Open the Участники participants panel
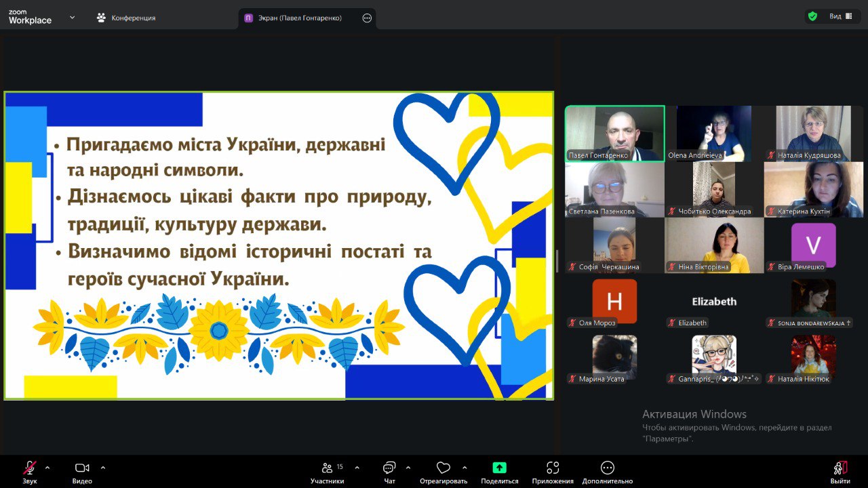868x488 pixels. pos(328,468)
